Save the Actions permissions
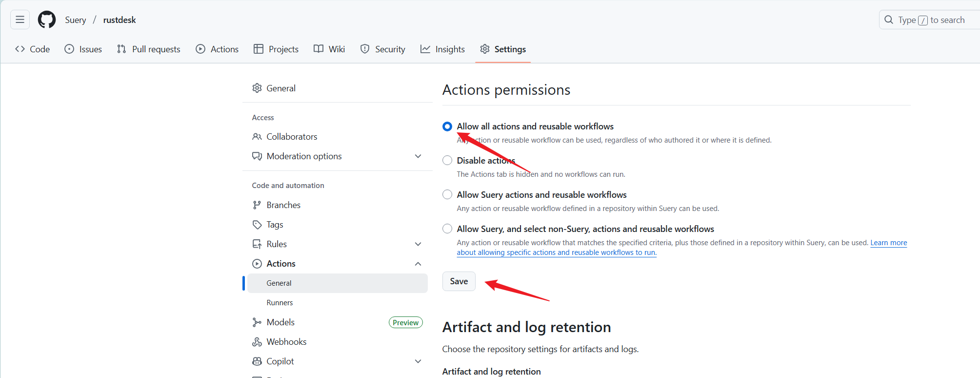980x378 pixels. [x=459, y=281]
